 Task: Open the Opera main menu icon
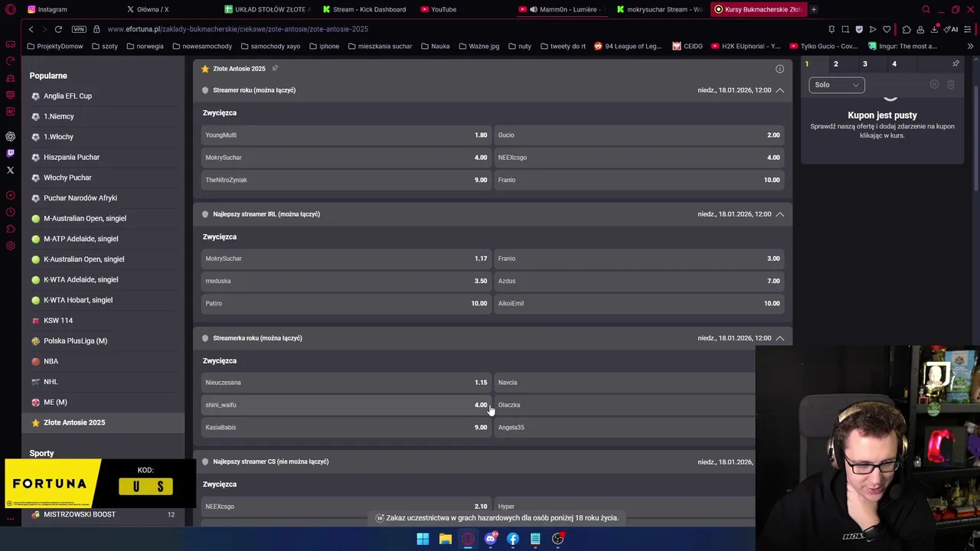click(x=10, y=9)
